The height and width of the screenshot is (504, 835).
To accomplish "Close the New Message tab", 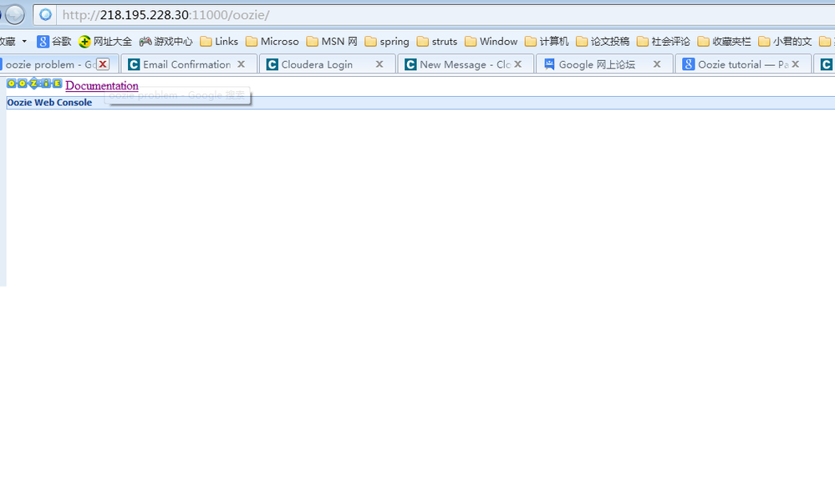I will (517, 64).
